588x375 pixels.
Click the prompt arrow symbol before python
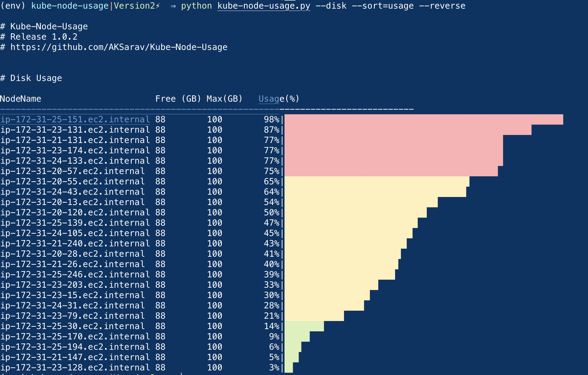[x=173, y=6]
